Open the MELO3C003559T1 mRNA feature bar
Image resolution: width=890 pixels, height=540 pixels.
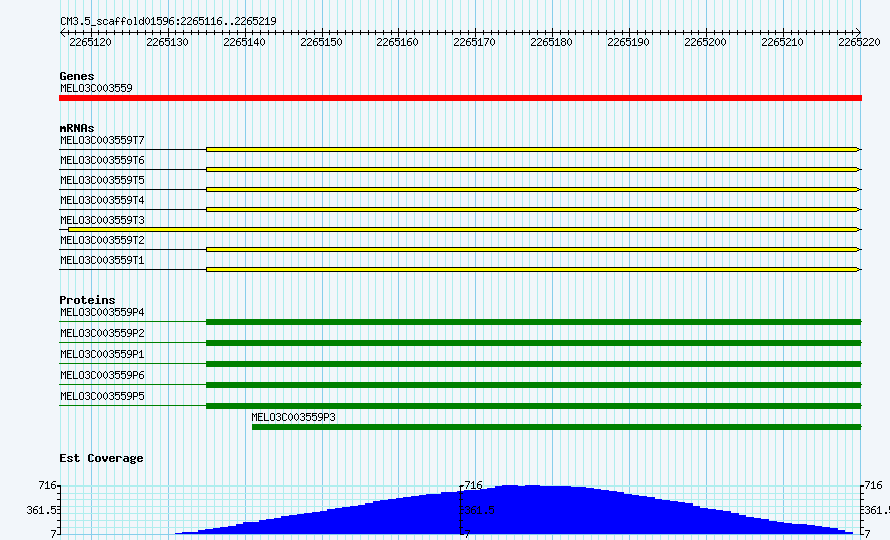tap(532, 269)
